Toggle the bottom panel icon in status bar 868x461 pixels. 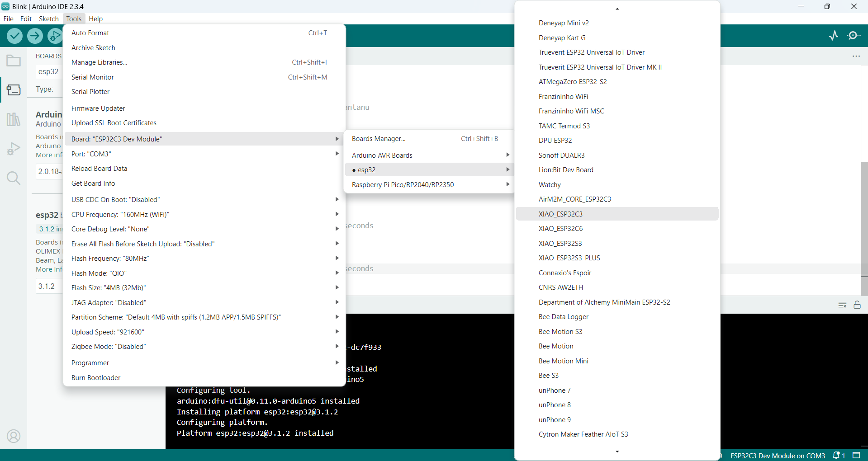pyautogui.click(x=856, y=455)
